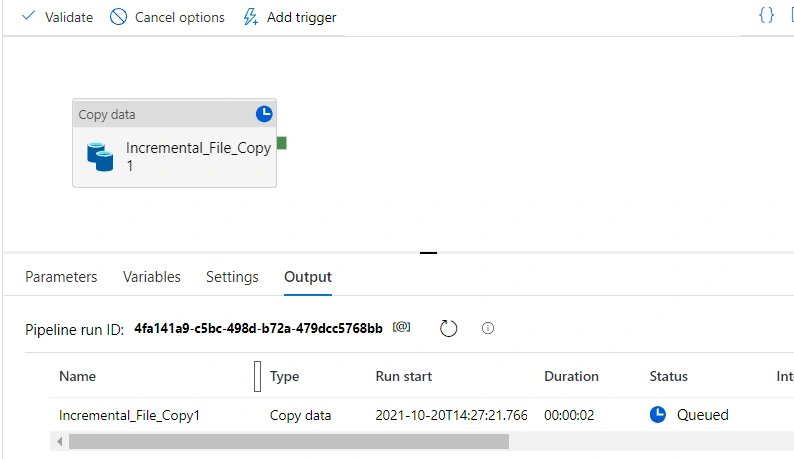Viewport: 794px width, 459px height.
Task: Click the Validate checkmark icon
Action: 28,16
